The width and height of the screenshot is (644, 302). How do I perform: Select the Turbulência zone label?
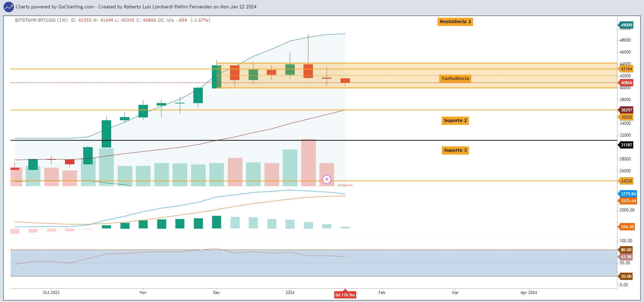point(455,79)
